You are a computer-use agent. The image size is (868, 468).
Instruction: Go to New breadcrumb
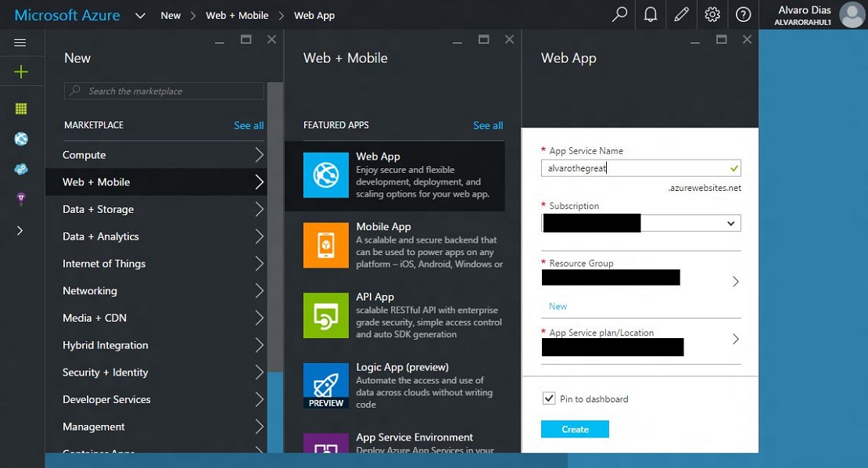(x=170, y=16)
